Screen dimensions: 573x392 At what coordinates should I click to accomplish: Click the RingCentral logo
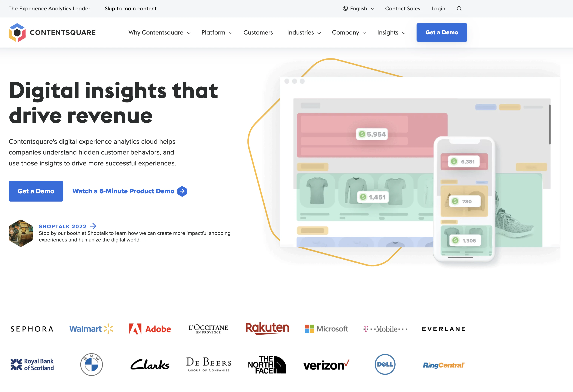point(444,365)
